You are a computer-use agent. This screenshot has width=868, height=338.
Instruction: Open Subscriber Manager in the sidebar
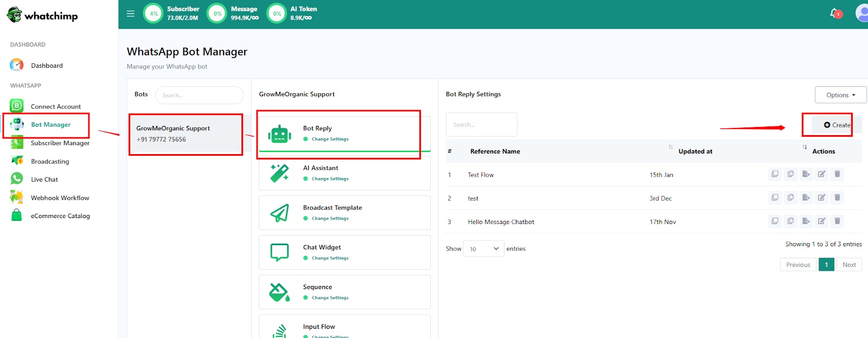click(60, 143)
